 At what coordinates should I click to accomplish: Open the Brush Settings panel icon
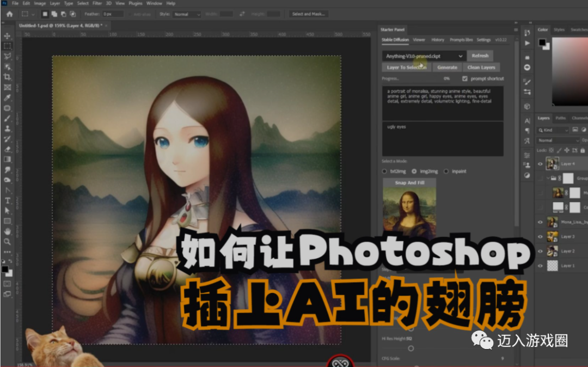527,82
